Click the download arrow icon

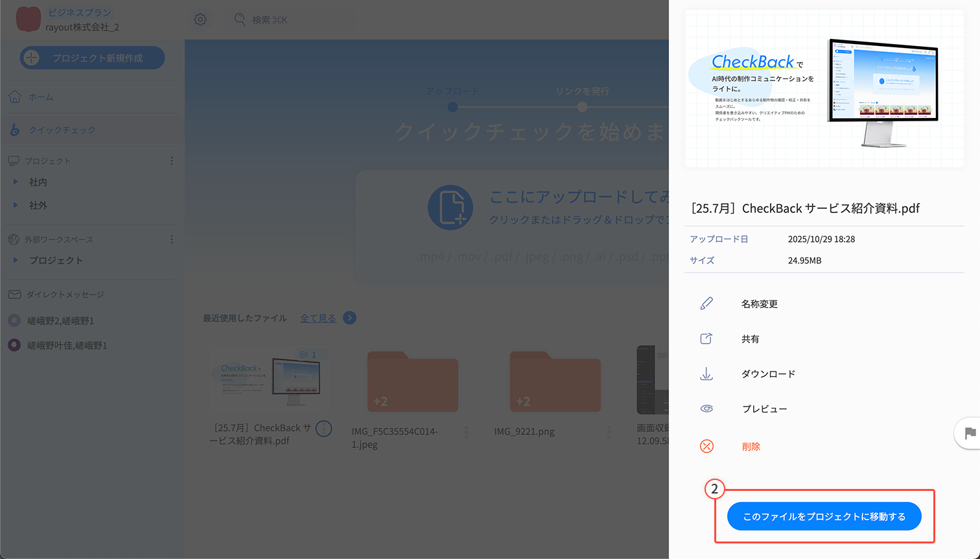point(706,374)
